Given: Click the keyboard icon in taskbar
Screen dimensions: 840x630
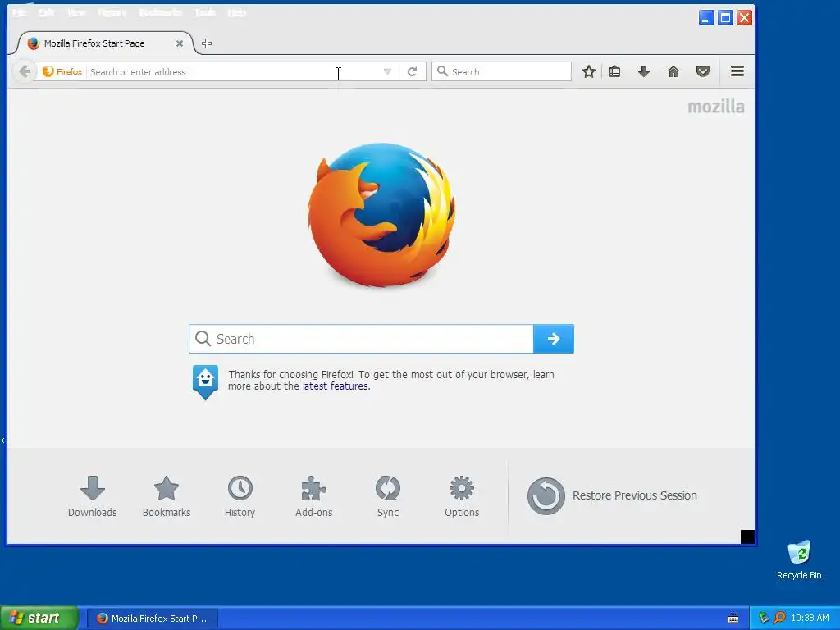Looking at the screenshot, I should tap(733, 619).
